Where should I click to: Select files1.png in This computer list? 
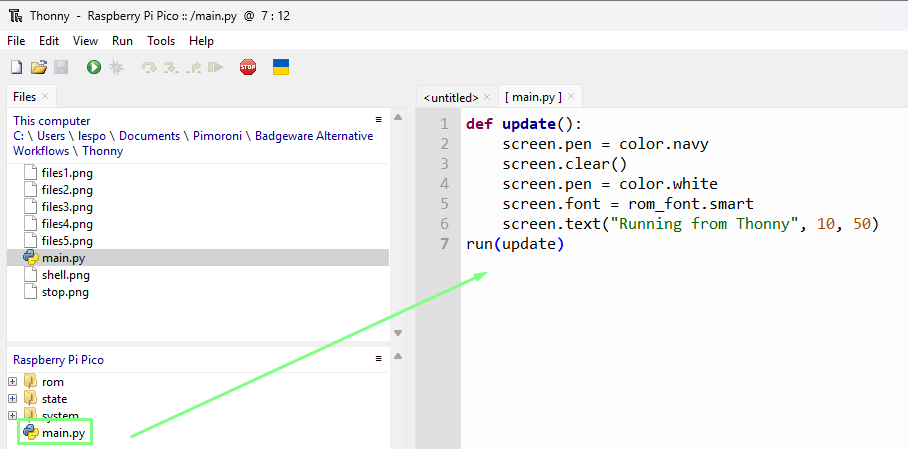pyautogui.click(x=67, y=173)
